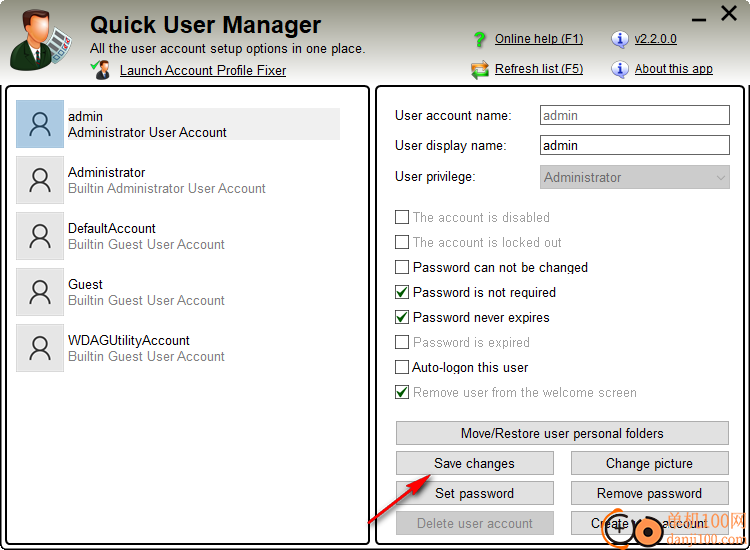Click the Set password button

coord(474,493)
